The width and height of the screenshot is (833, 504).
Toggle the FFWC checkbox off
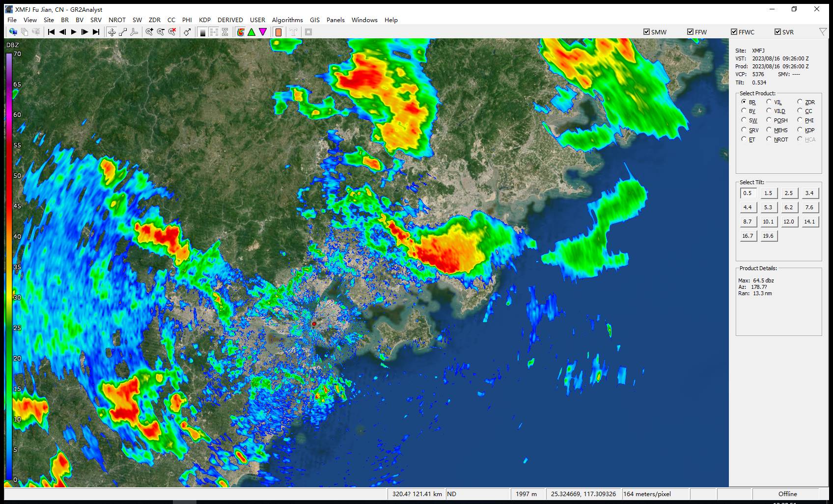[x=734, y=32]
